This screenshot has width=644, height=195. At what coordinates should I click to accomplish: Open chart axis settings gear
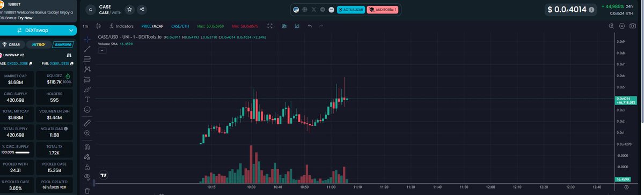(x=626, y=187)
